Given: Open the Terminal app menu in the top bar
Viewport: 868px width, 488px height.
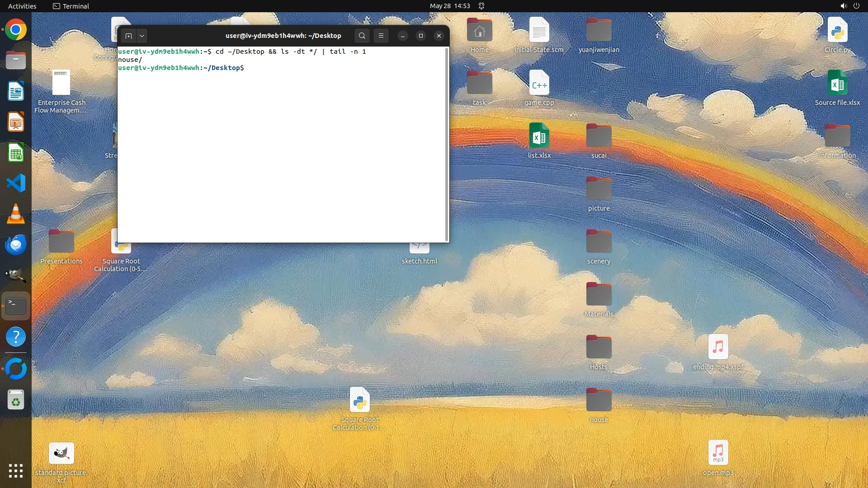Looking at the screenshot, I should tap(71, 6).
